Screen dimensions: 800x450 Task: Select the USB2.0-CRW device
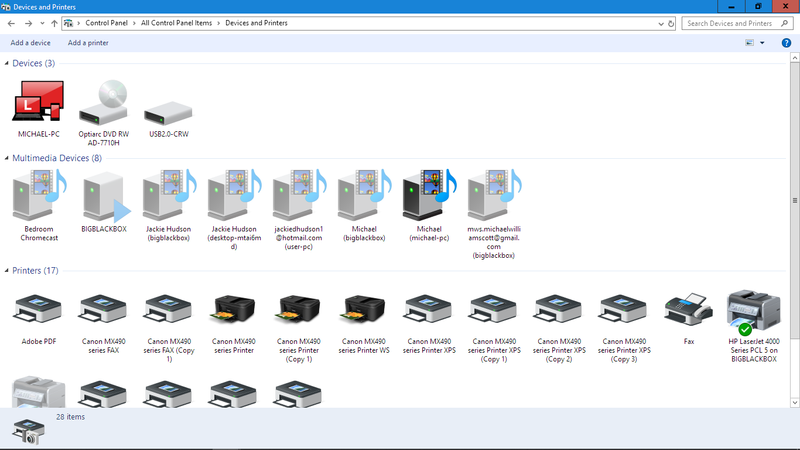point(168,113)
